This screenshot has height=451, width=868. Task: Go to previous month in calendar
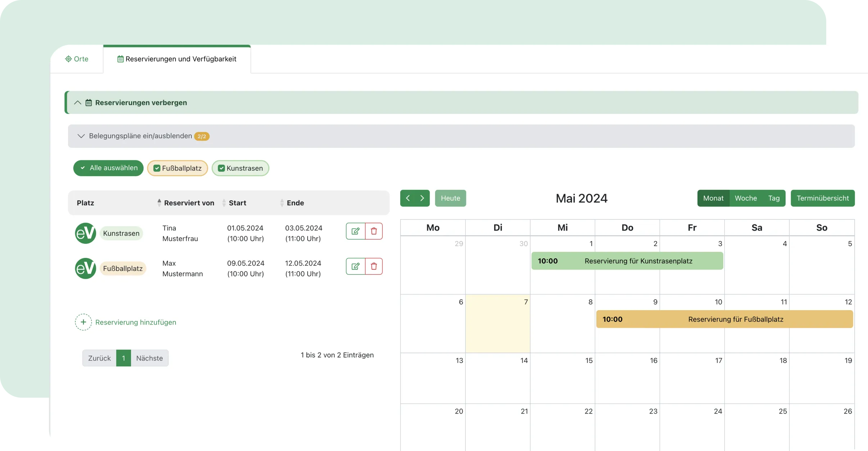[408, 198]
